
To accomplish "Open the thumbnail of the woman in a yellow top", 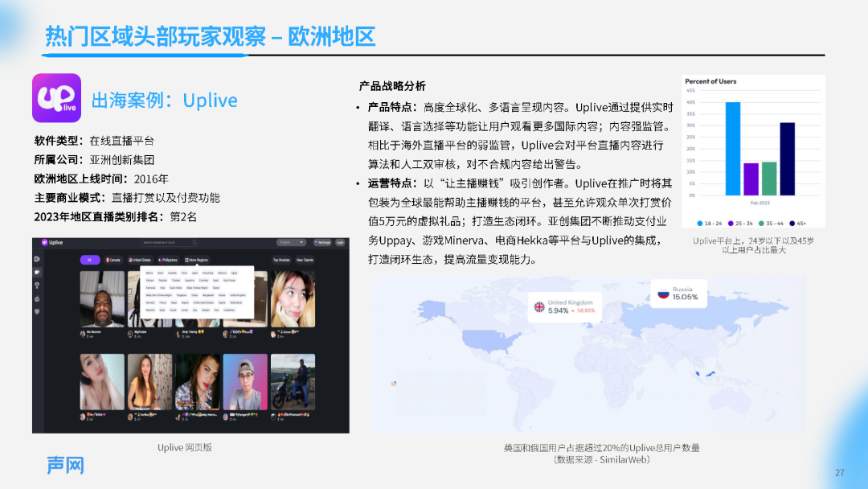I will coord(149,382).
